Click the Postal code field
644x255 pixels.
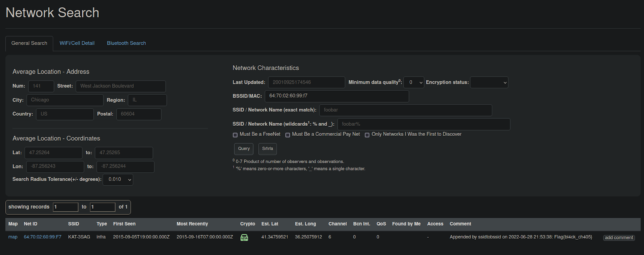point(139,114)
